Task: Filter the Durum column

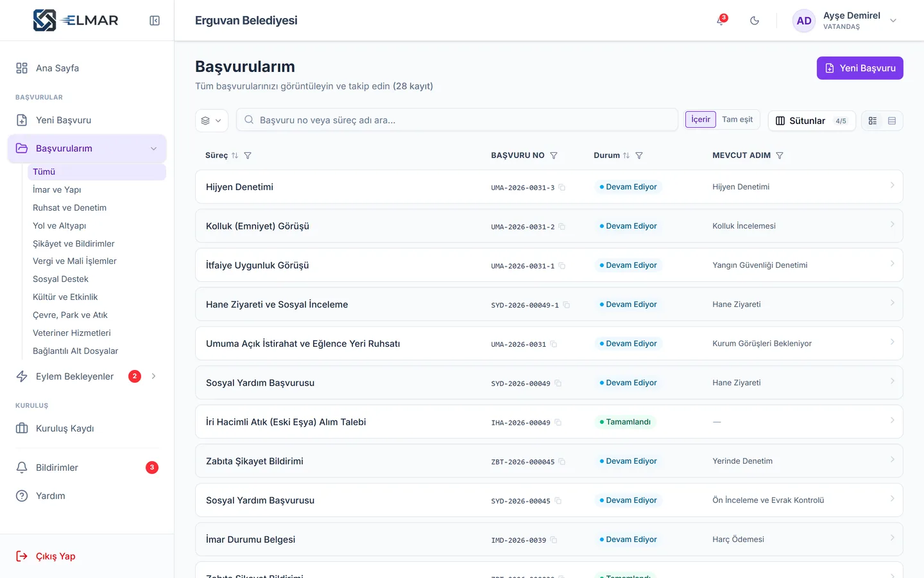Action: tap(639, 155)
